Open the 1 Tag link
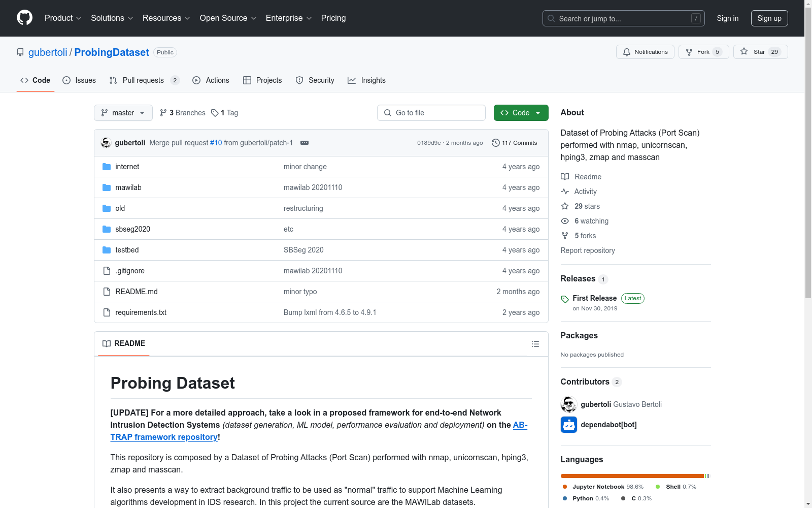812x508 pixels. click(225, 113)
